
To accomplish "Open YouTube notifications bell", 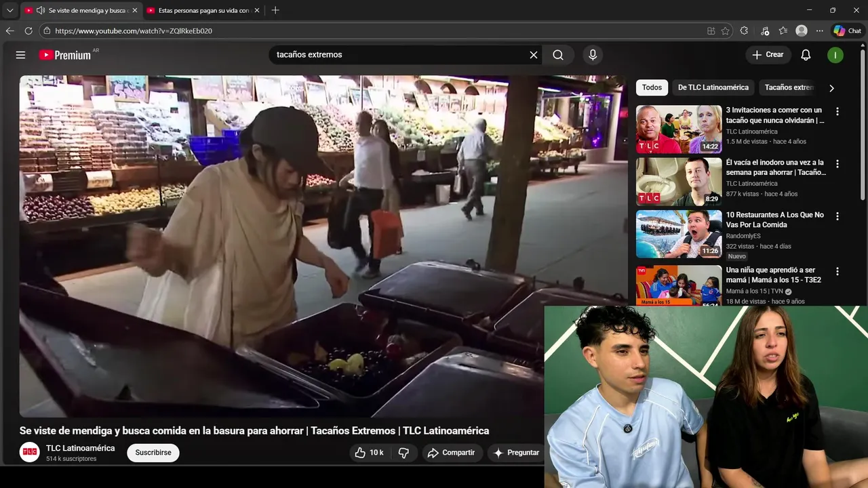I will point(806,55).
